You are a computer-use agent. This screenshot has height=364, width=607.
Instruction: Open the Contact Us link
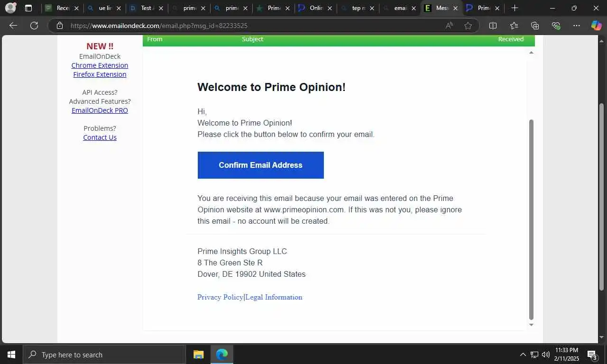(x=100, y=137)
